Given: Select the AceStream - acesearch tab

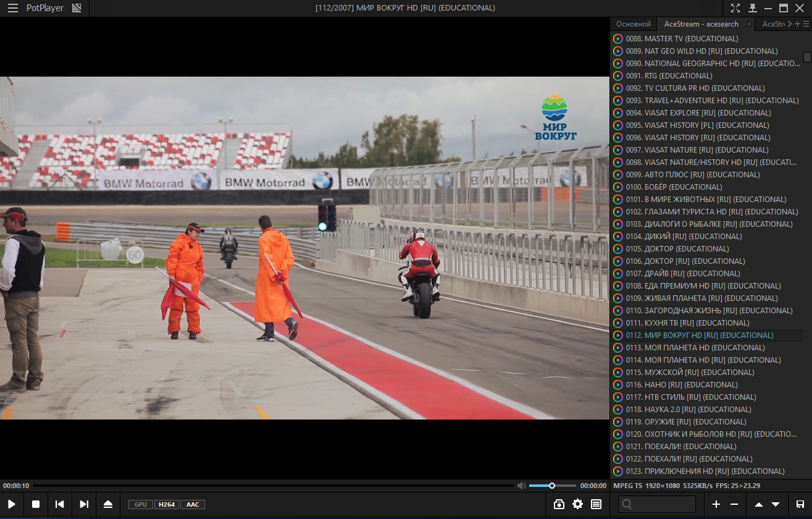Looking at the screenshot, I should pos(701,24).
